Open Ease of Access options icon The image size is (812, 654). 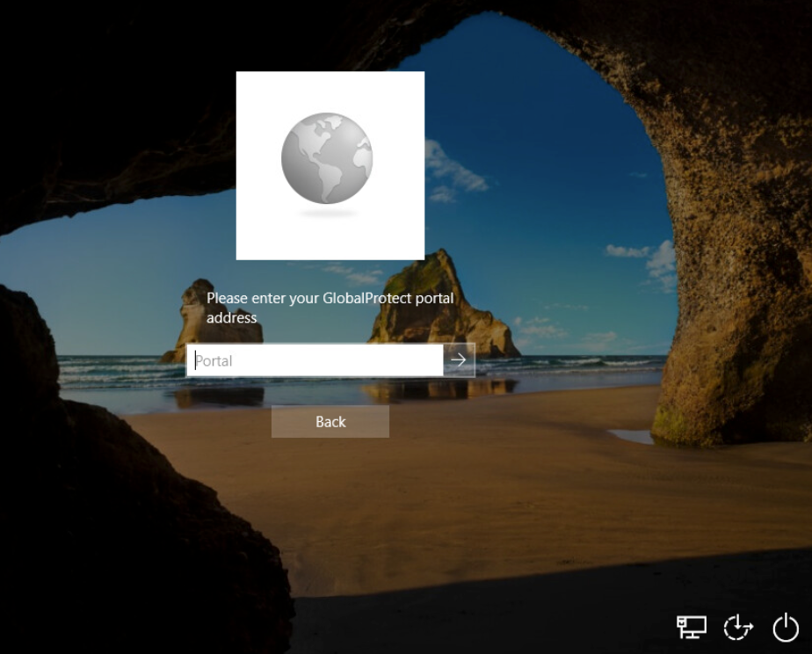click(x=738, y=627)
